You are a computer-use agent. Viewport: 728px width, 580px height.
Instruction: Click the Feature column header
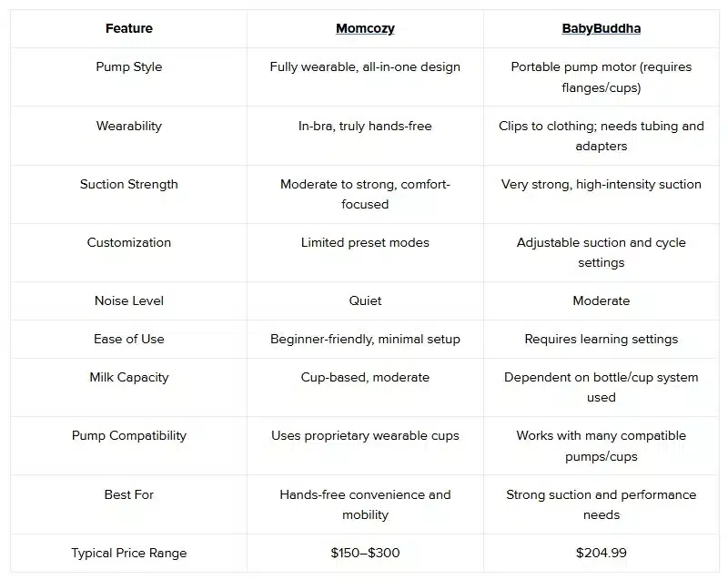(x=128, y=28)
